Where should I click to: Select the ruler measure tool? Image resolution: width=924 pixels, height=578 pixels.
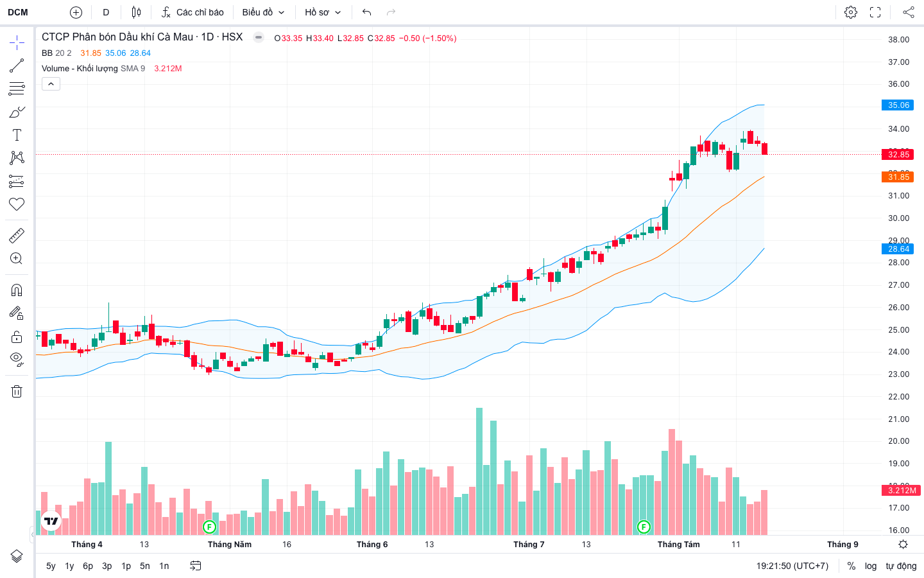[17, 236]
